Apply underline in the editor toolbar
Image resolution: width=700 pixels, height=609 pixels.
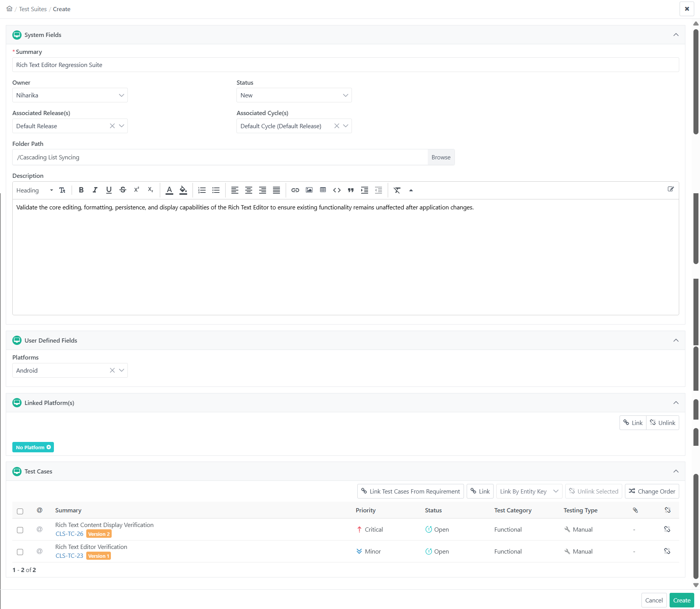click(109, 190)
